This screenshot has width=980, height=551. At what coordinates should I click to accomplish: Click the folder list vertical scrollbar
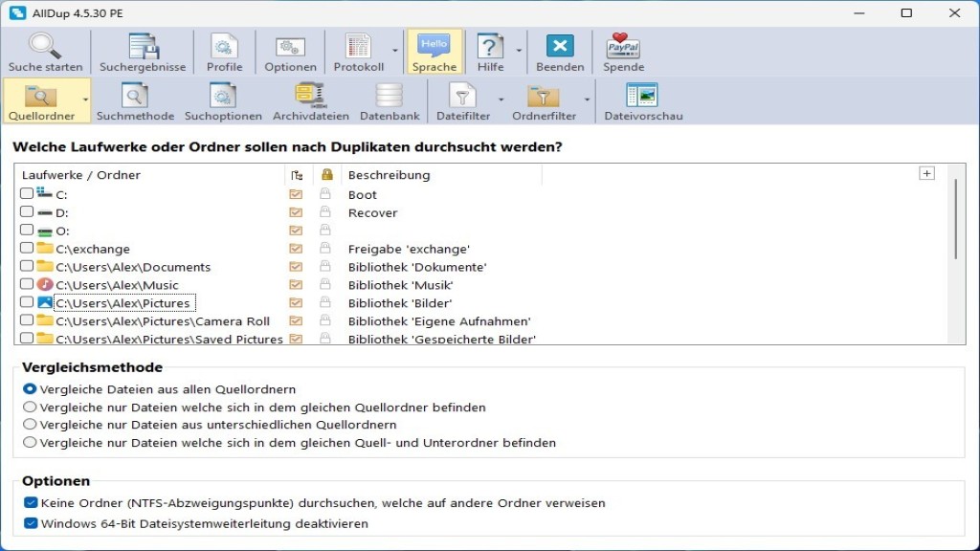coord(955,220)
